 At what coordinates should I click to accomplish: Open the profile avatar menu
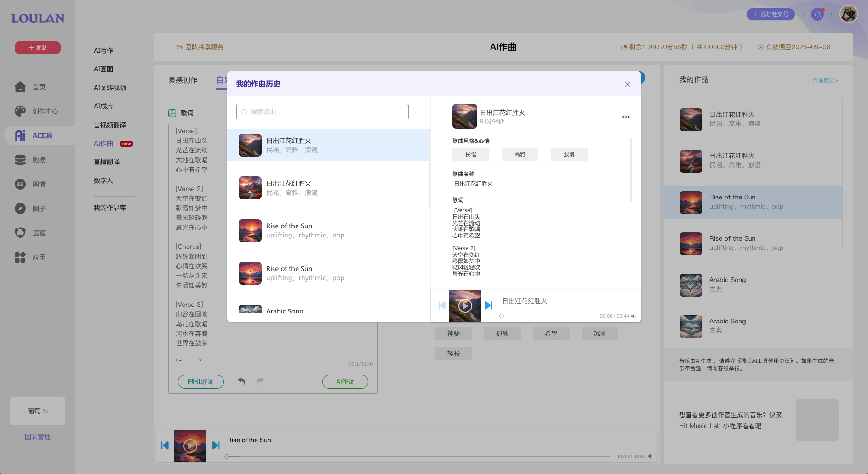(848, 14)
